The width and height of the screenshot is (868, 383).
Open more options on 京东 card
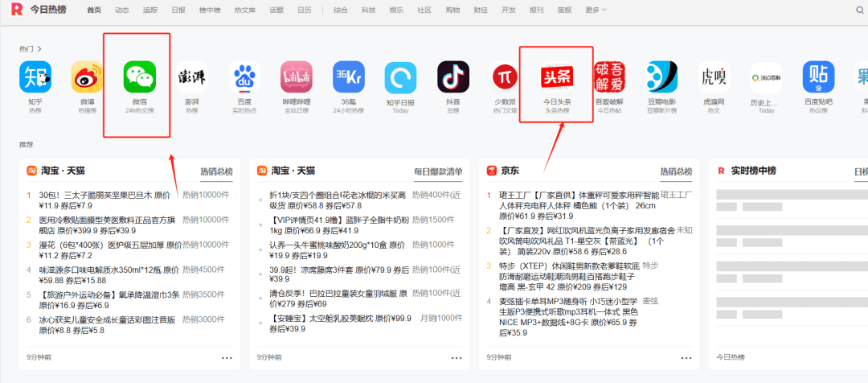pos(687,357)
